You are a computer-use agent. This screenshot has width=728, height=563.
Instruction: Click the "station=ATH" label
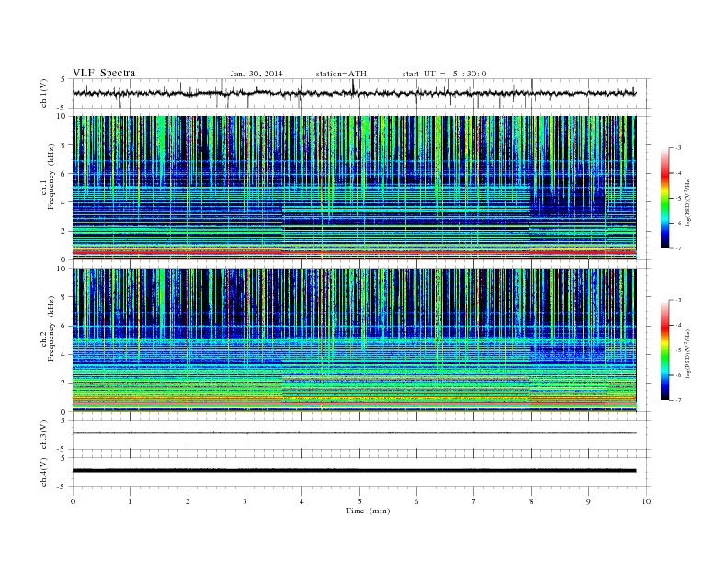click(x=341, y=74)
